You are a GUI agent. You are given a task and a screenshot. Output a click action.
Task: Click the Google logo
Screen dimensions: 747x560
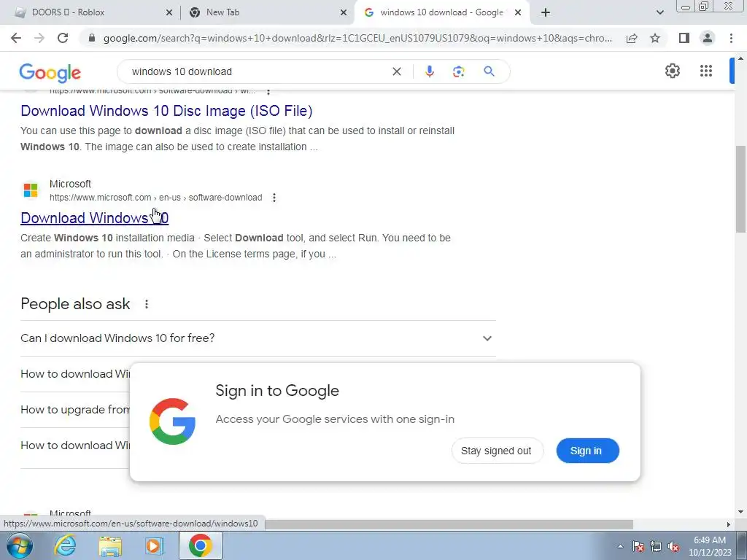[x=50, y=72]
